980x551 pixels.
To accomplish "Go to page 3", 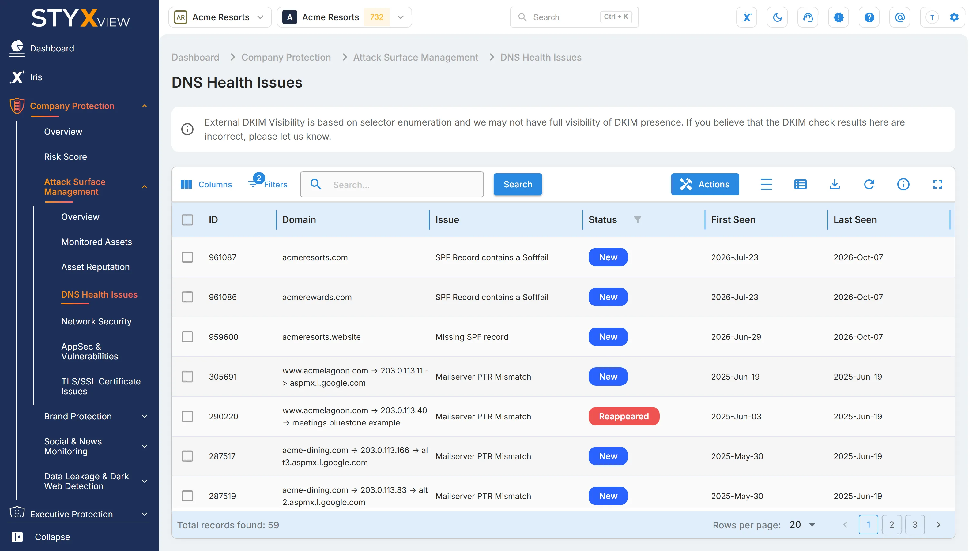I will coord(914,525).
